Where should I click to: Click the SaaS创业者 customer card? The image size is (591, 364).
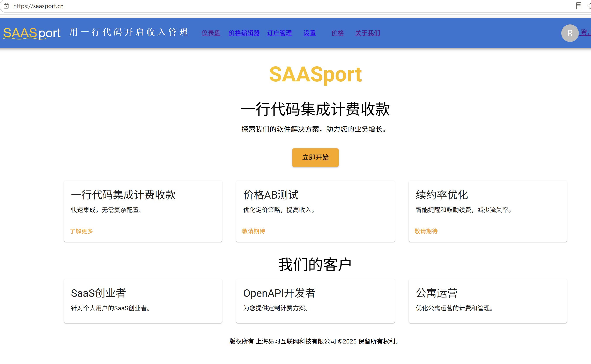pos(143,301)
